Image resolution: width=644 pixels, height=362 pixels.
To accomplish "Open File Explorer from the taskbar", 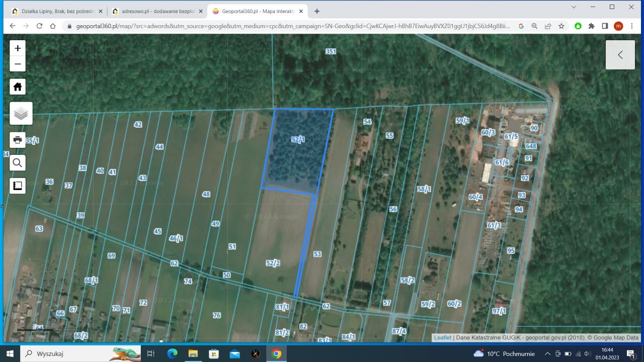I will (x=193, y=353).
